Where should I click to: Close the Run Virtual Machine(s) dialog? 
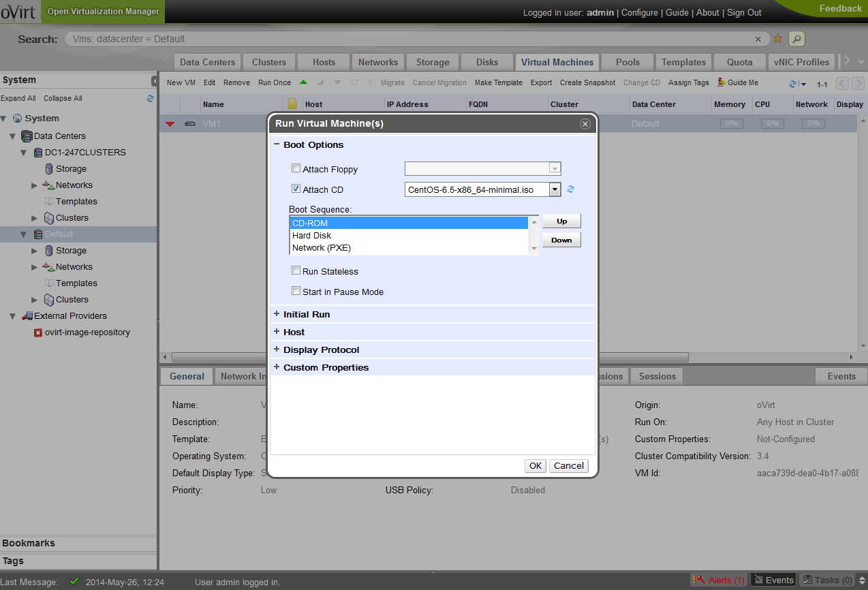pyautogui.click(x=585, y=124)
